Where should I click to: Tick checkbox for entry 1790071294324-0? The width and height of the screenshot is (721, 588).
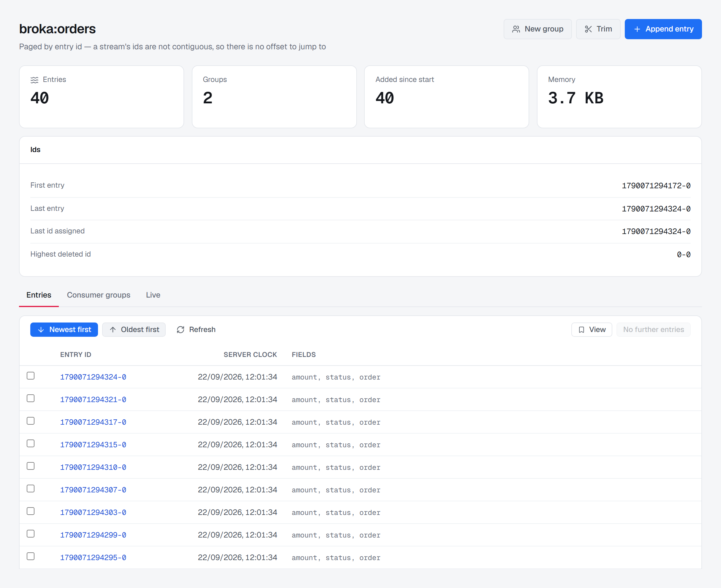pyautogui.click(x=31, y=376)
